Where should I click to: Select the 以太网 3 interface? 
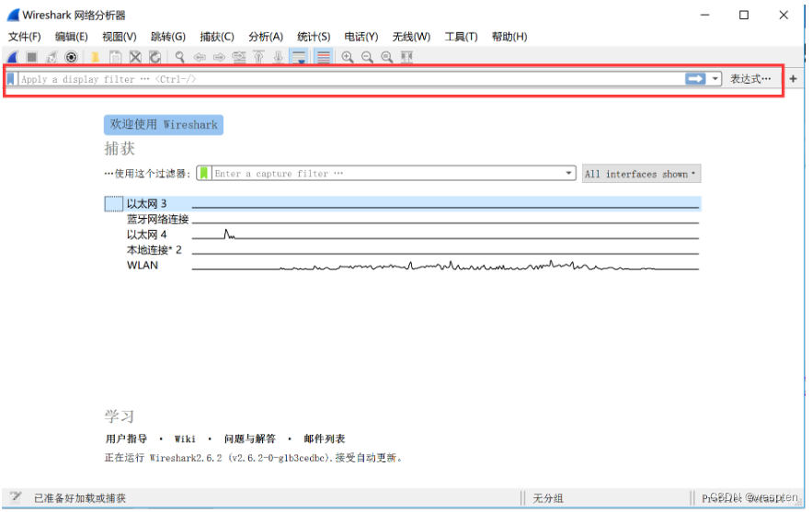[403, 203]
